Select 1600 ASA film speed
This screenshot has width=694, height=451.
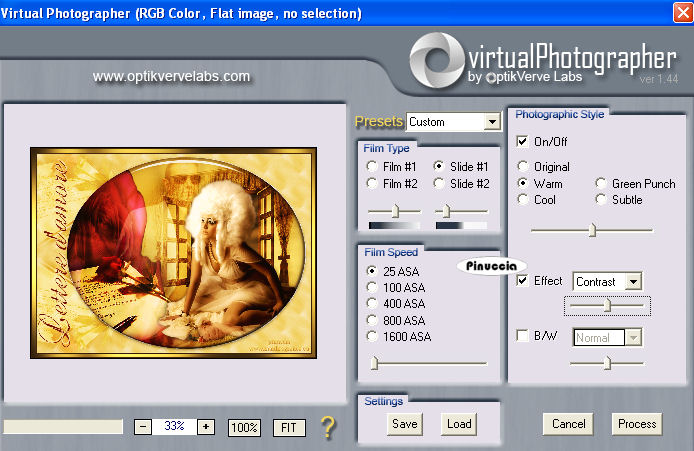coord(372,336)
